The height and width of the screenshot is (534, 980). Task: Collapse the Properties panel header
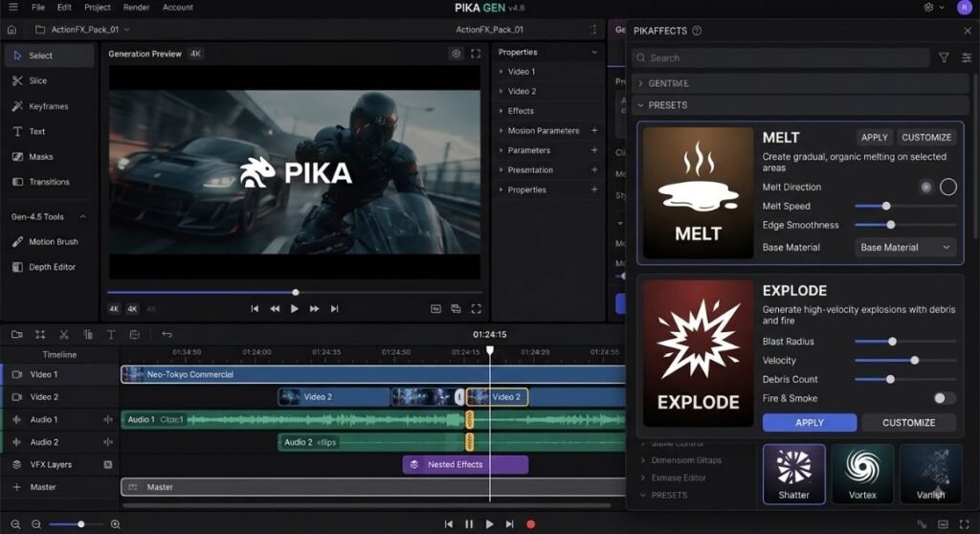pyautogui.click(x=594, y=53)
